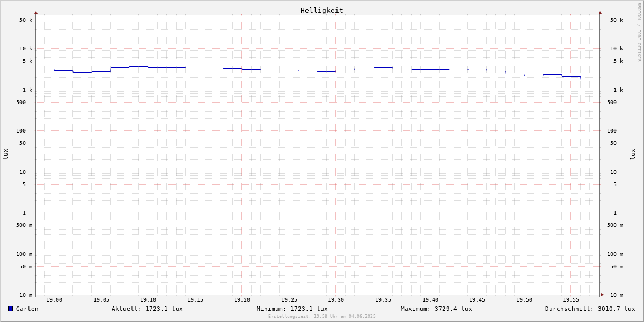Viewport: 644px width, 322px height.
Task: Click the right axis 5 k label
Action: 618,61
